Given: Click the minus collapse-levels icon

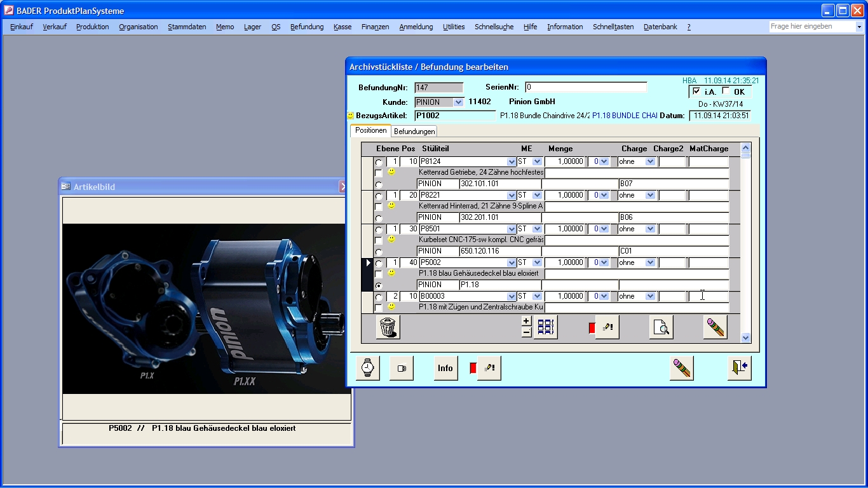Looking at the screenshot, I should pos(526,332).
